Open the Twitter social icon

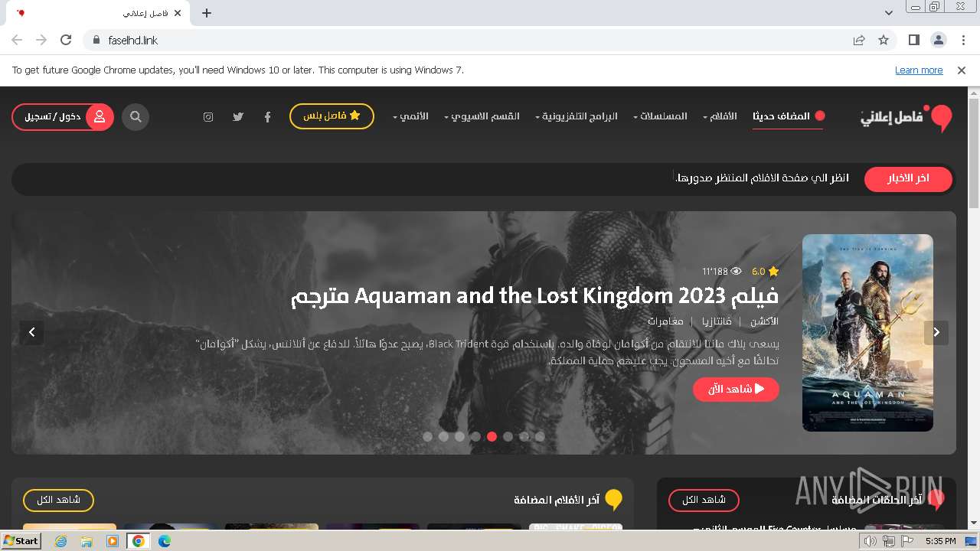click(x=238, y=117)
